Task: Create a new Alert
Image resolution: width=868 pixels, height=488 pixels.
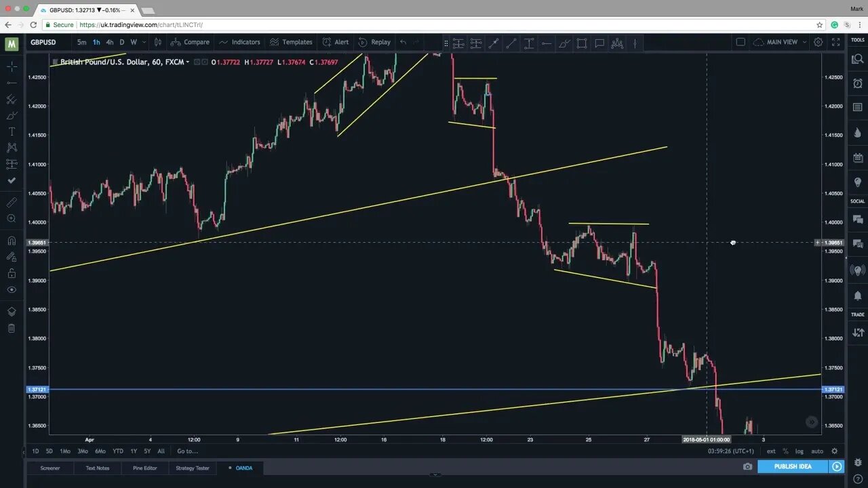Action: coord(336,42)
